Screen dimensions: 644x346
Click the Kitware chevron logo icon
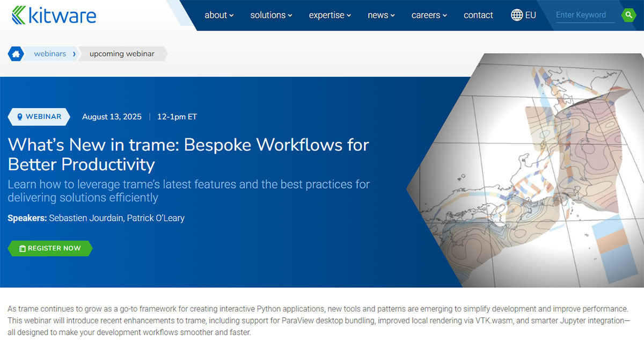tap(19, 15)
